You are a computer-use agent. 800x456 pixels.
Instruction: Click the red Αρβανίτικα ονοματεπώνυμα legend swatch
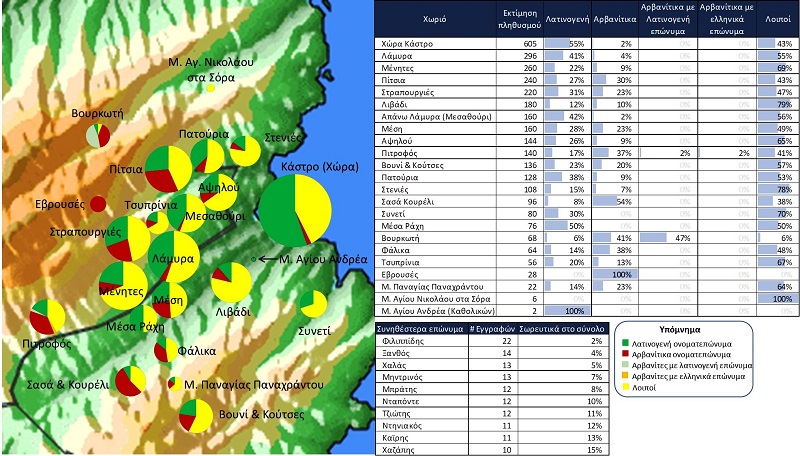624,355
